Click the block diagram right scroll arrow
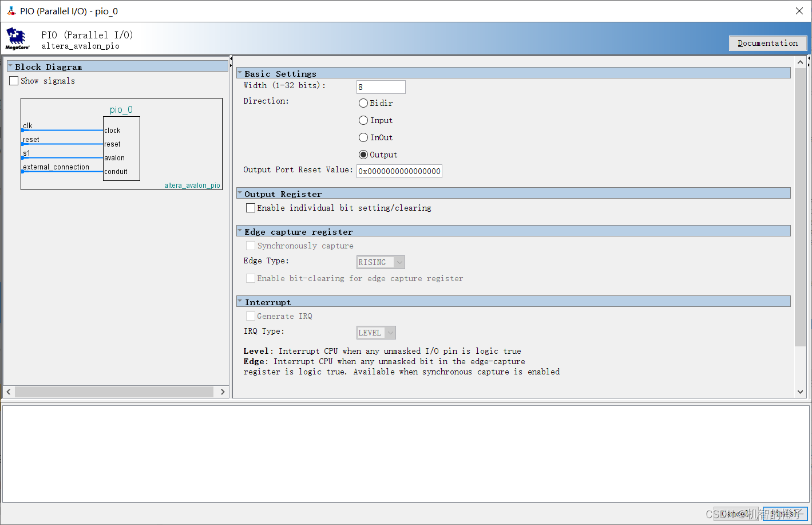The height and width of the screenshot is (525, 812). pyautogui.click(x=223, y=392)
